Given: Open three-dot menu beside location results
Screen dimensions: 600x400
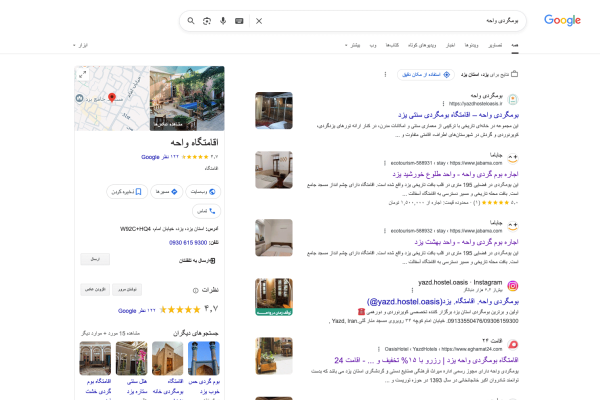Looking at the screenshot, I should coord(385,74).
